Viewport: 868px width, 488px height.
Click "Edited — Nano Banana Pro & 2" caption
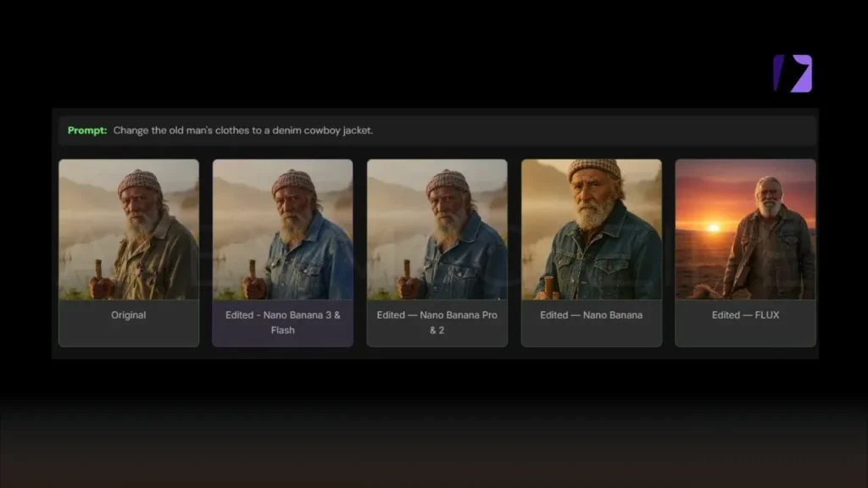(437, 322)
